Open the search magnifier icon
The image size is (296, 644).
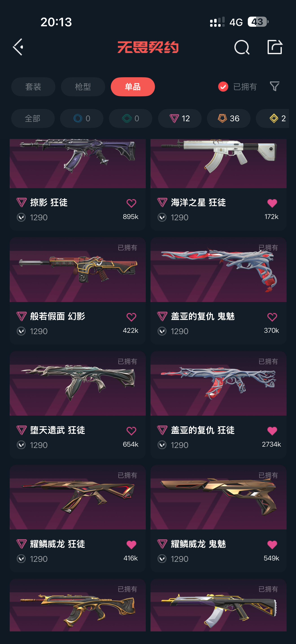(x=242, y=47)
